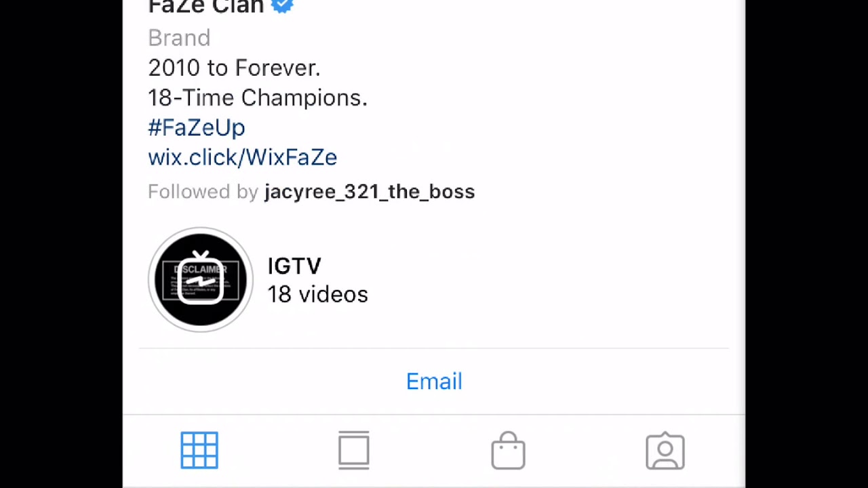Tap the blue verified badge
This screenshot has height=488, width=868.
point(282,5)
